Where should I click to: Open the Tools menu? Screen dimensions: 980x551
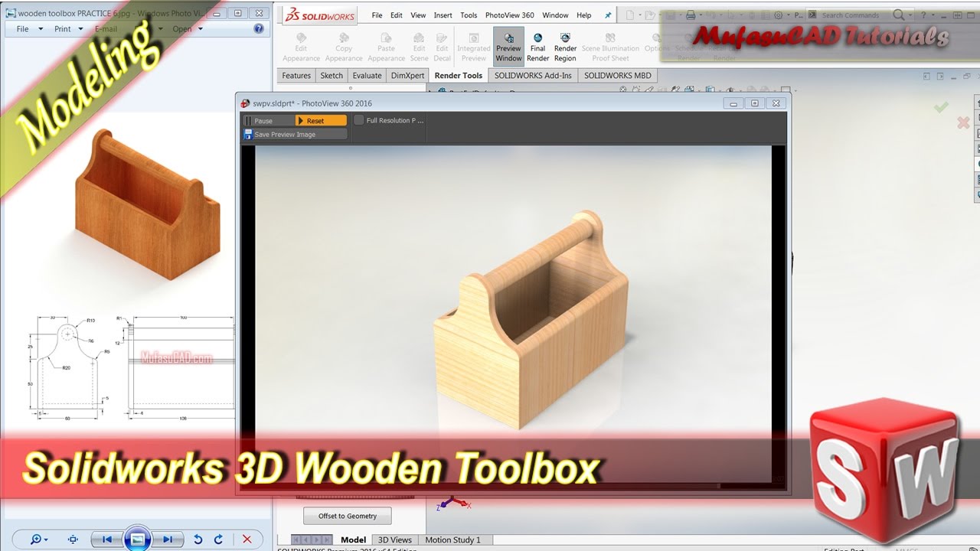(469, 15)
